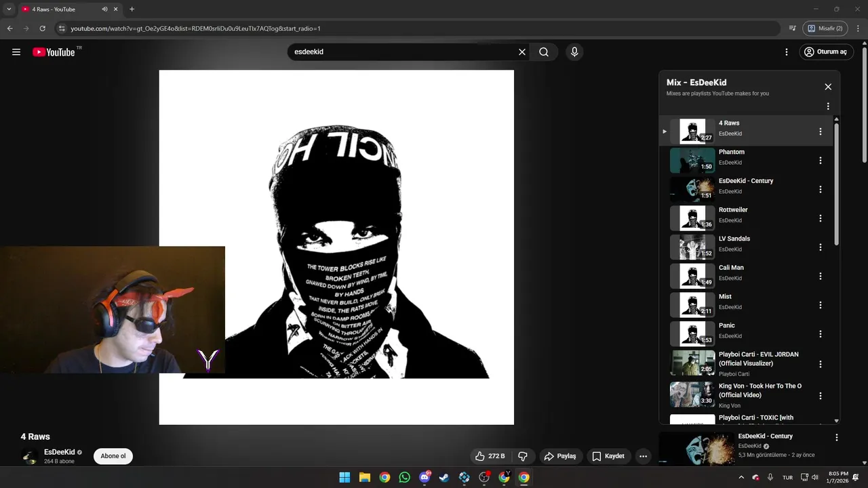Open options for Cali Man playlist item

coord(821,277)
